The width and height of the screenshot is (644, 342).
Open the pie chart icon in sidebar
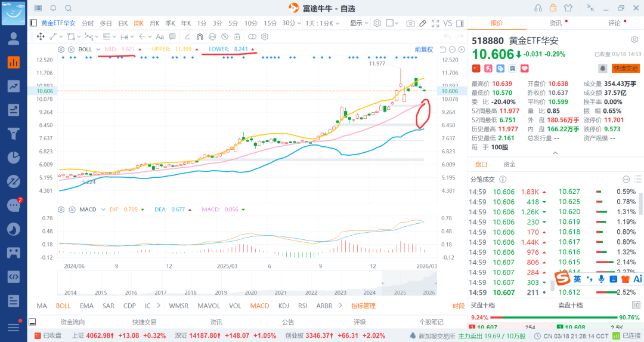point(14,158)
